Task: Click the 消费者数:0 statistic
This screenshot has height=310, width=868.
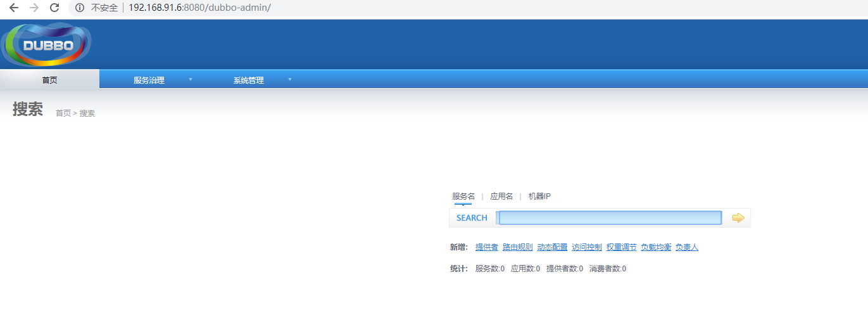Action: pos(608,269)
